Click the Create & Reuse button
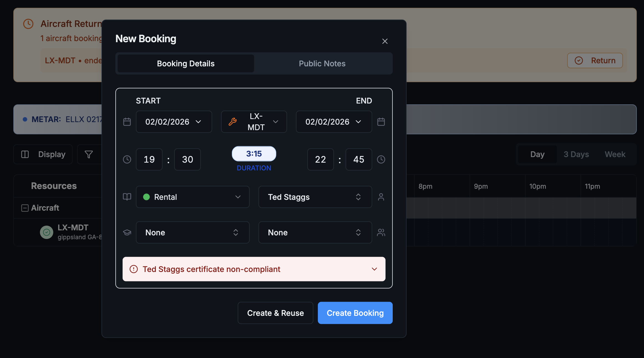Screen dimensions: 644x358 [275, 313]
